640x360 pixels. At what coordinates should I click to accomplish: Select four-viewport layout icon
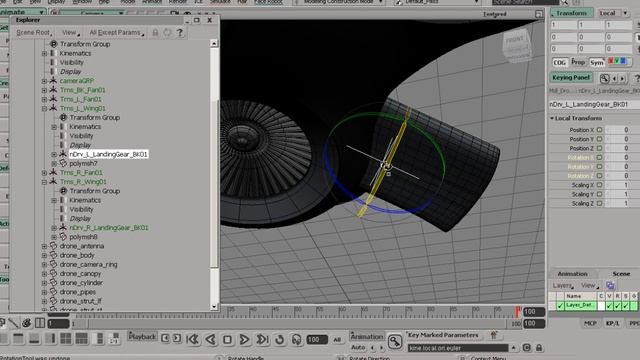(66, 338)
